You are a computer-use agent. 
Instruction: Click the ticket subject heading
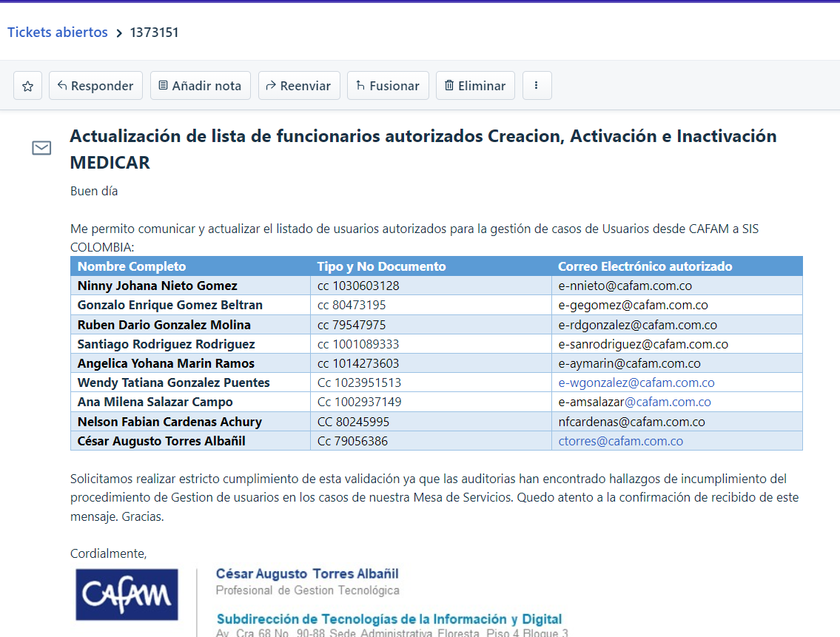pyautogui.click(x=423, y=149)
